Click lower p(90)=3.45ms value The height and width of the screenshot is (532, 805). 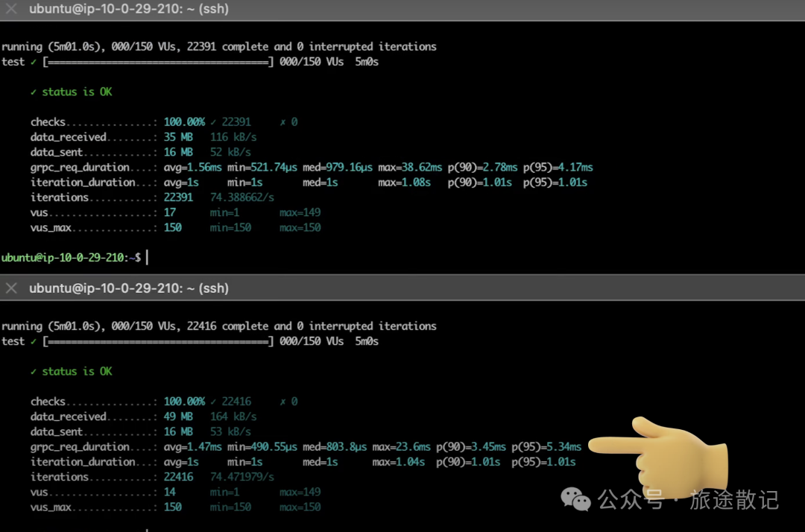click(471, 447)
